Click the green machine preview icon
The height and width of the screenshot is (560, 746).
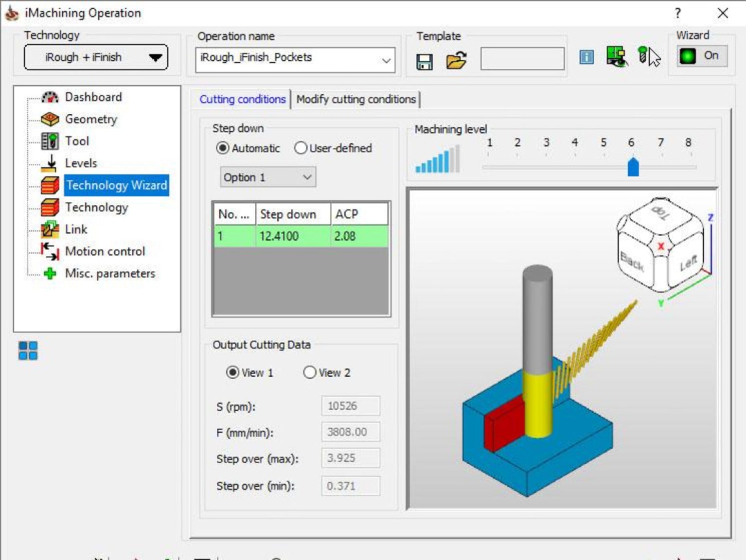click(x=617, y=56)
